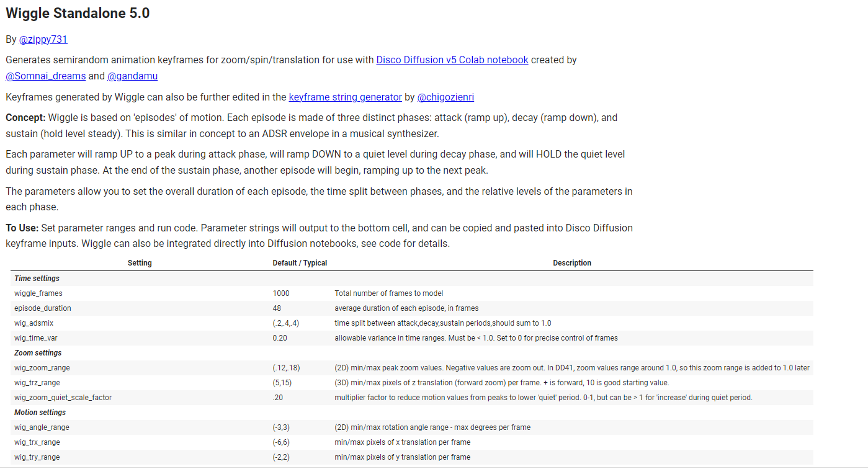Open the @zippy731 author link
The height and width of the screenshot is (469, 868).
click(x=43, y=39)
